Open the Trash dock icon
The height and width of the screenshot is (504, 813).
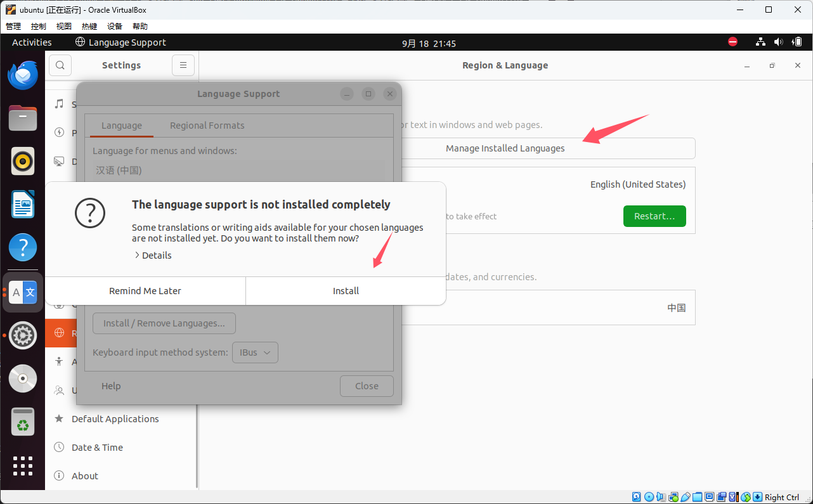[x=23, y=422]
